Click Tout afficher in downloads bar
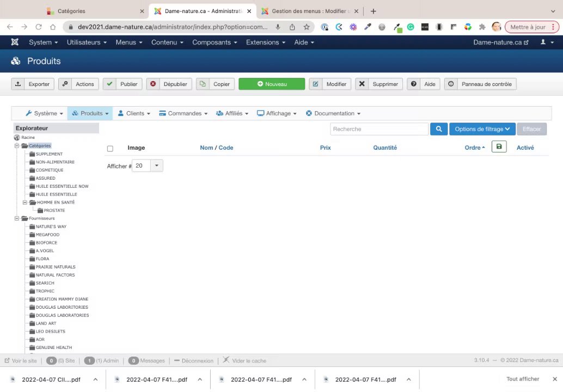The height and width of the screenshot is (392, 563). coord(523,379)
